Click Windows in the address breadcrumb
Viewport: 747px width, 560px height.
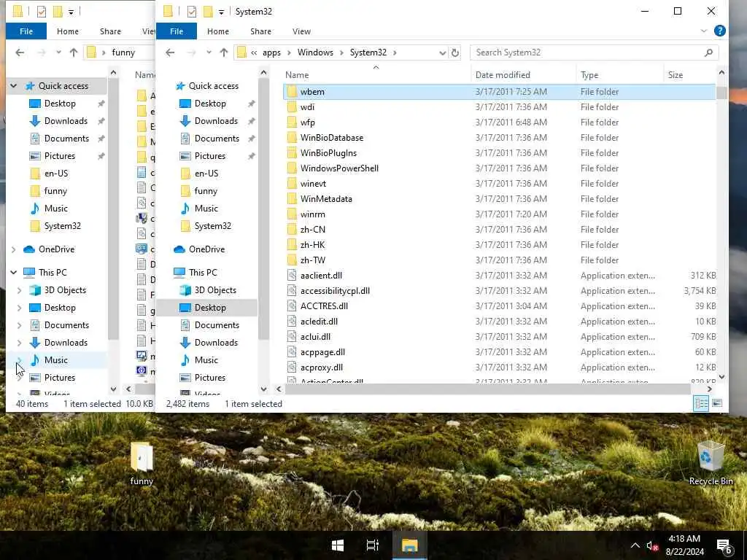[x=315, y=52]
